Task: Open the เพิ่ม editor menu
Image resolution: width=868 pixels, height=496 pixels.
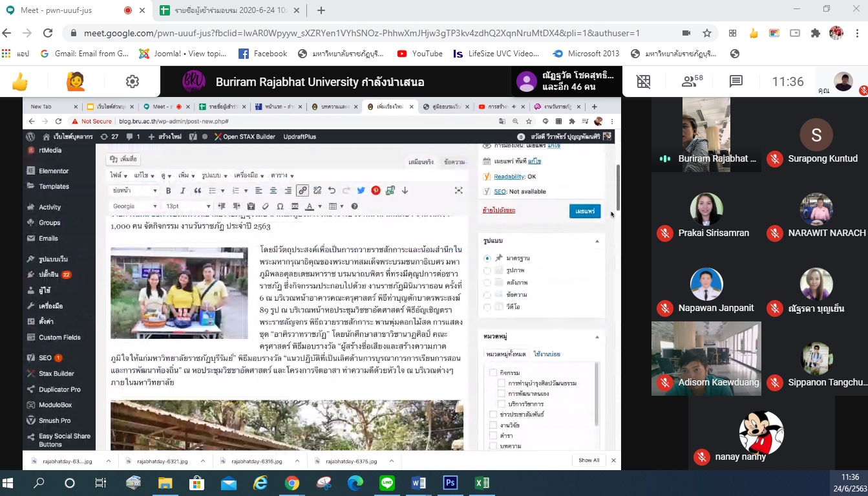Action: [x=185, y=175]
